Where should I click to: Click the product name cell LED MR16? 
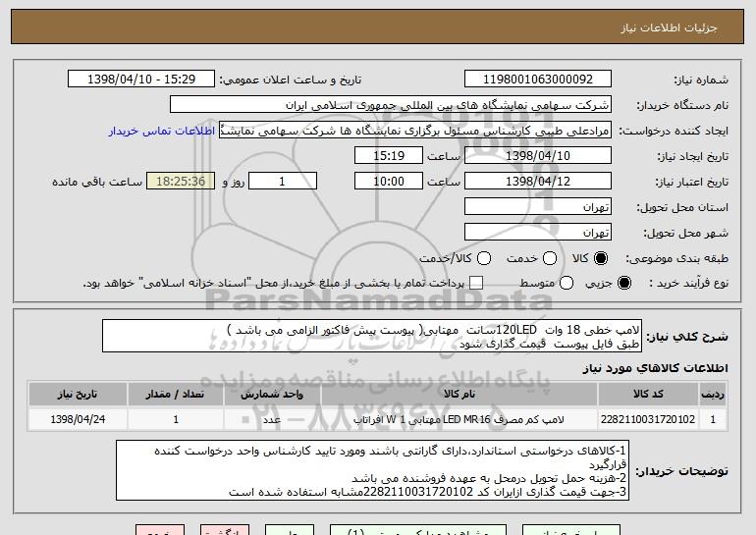pyautogui.click(x=459, y=419)
